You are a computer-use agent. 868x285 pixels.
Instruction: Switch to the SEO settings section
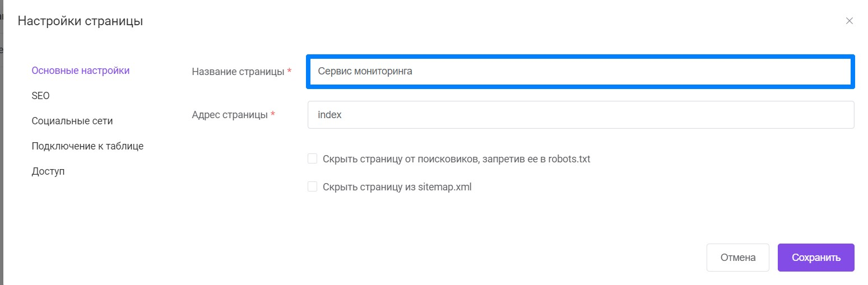(x=41, y=96)
